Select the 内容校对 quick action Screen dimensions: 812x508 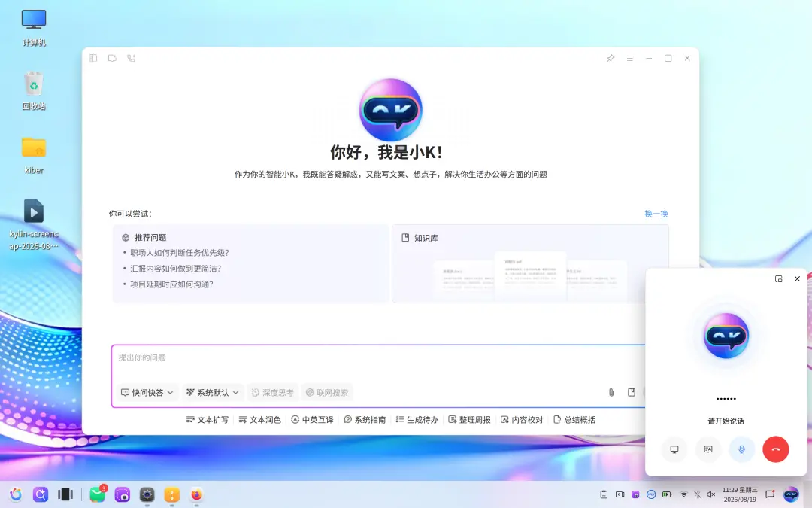tap(522, 419)
